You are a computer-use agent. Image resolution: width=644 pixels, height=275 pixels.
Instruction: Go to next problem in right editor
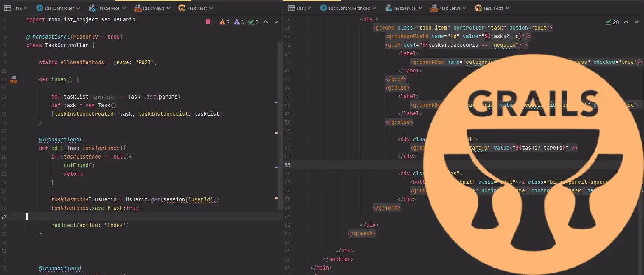tap(637, 22)
